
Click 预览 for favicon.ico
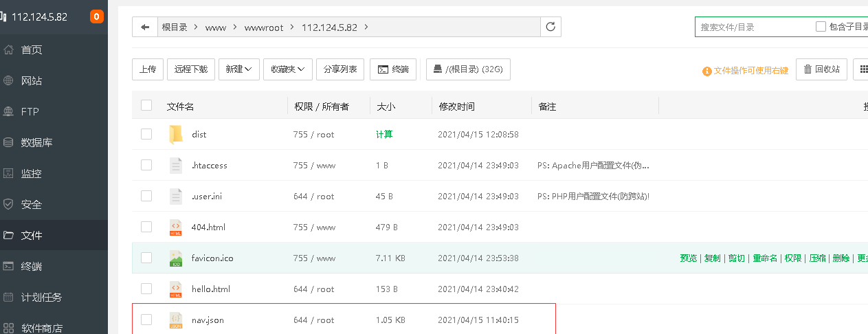689,258
